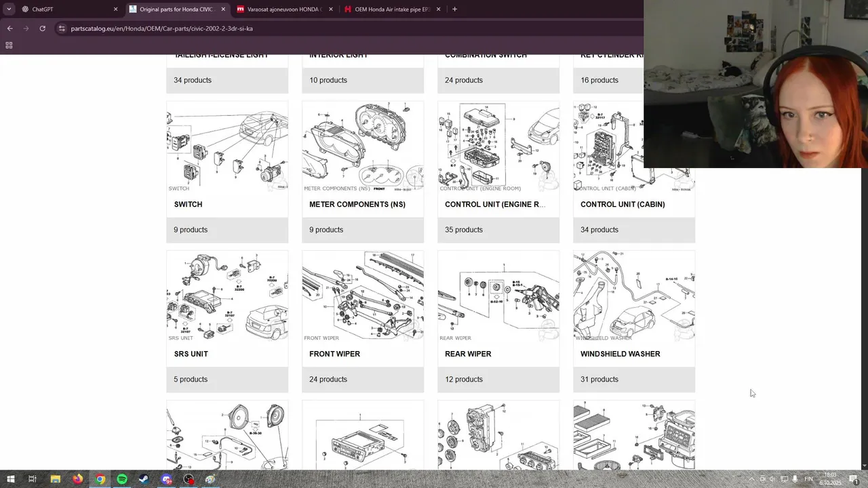Click the 31 products label under WINDSHIELD WASHER
This screenshot has width=868, height=488.
click(599, 380)
